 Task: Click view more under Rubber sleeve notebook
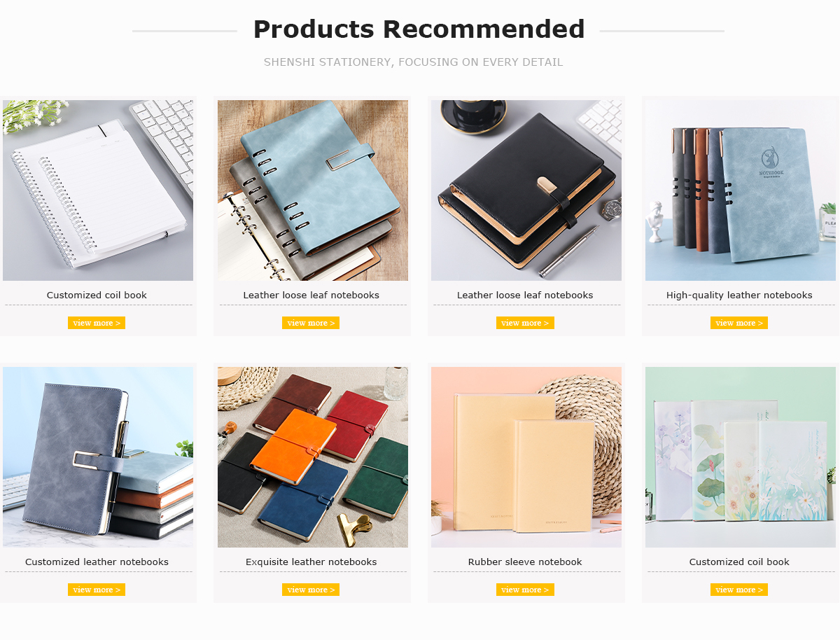[525, 590]
